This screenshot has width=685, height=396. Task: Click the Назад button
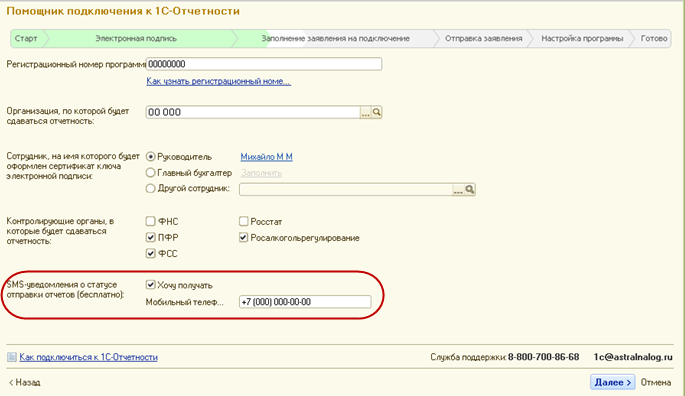[x=25, y=382]
